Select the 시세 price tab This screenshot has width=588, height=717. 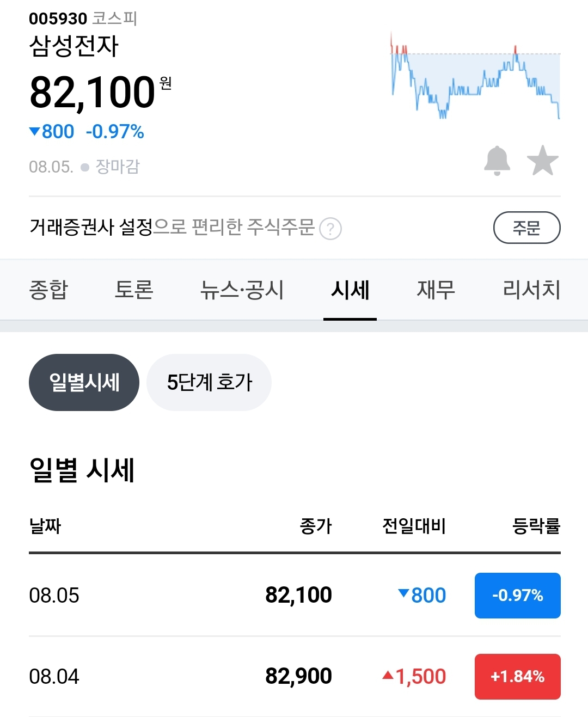[x=350, y=290]
